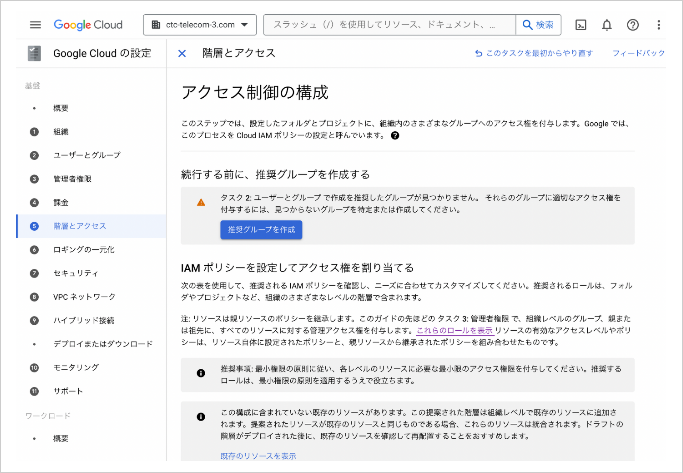
Task: Open the three-dot more options menu
Action: coord(658,24)
